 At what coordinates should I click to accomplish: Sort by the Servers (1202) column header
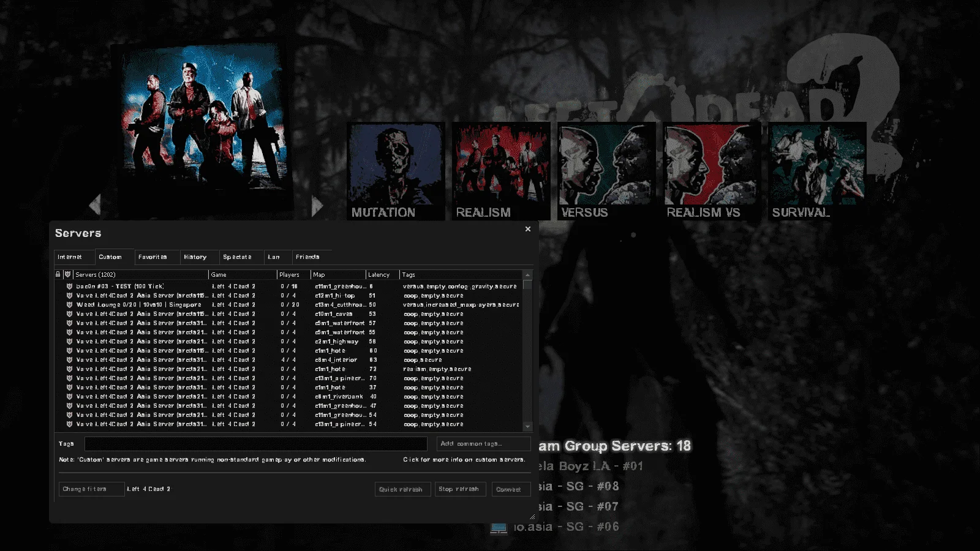pos(141,275)
